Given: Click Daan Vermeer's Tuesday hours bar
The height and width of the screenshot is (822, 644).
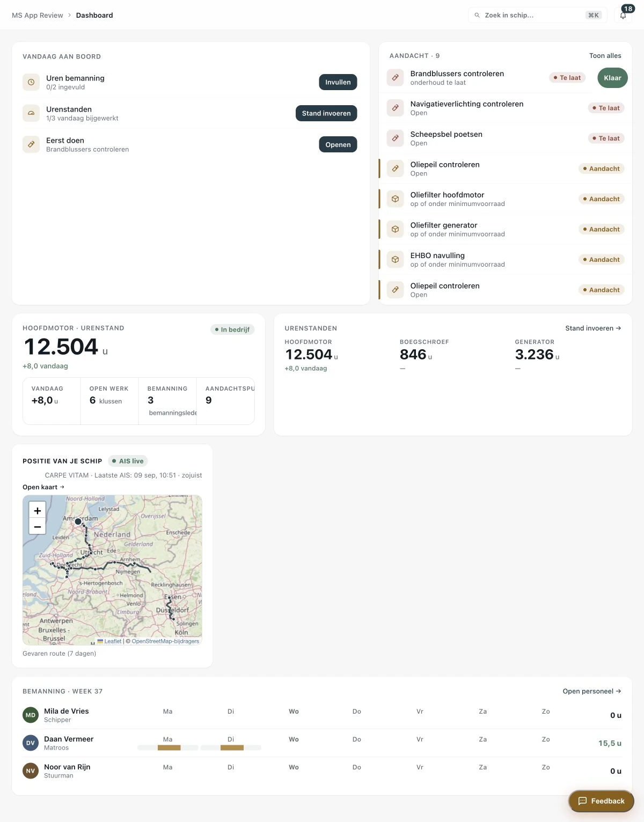Looking at the screenshot, I should (x=231, y=747).
